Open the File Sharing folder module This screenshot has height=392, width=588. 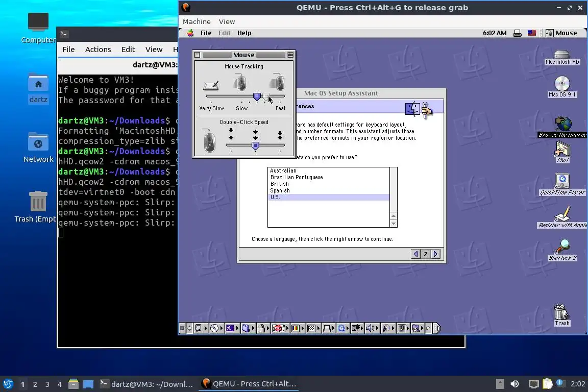point(248,329)
